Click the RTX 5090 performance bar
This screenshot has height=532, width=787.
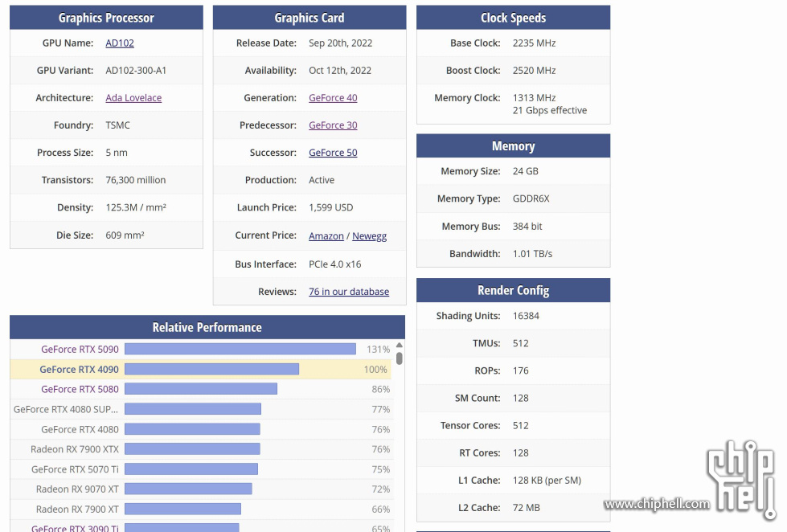[x=240, y=349]
